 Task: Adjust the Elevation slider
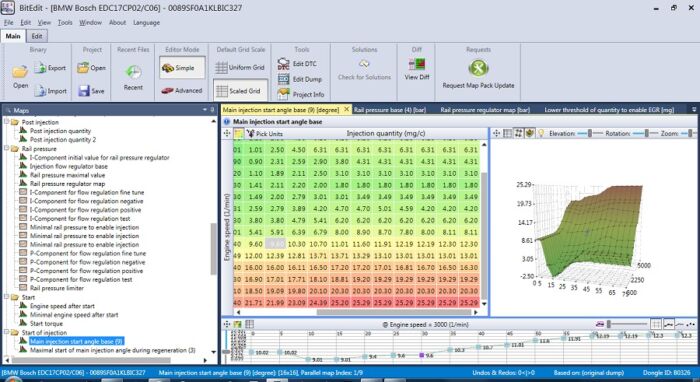(x=590, y=133)
